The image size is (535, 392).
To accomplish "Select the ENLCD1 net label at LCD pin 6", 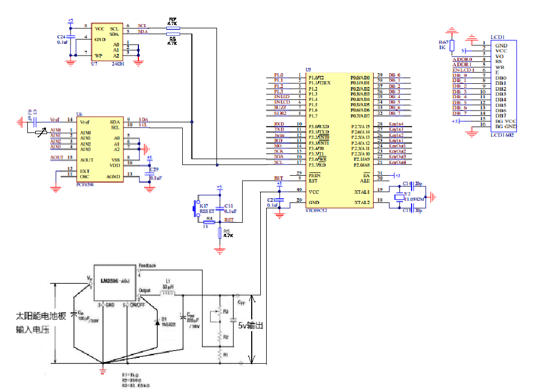I will point(463,70).
